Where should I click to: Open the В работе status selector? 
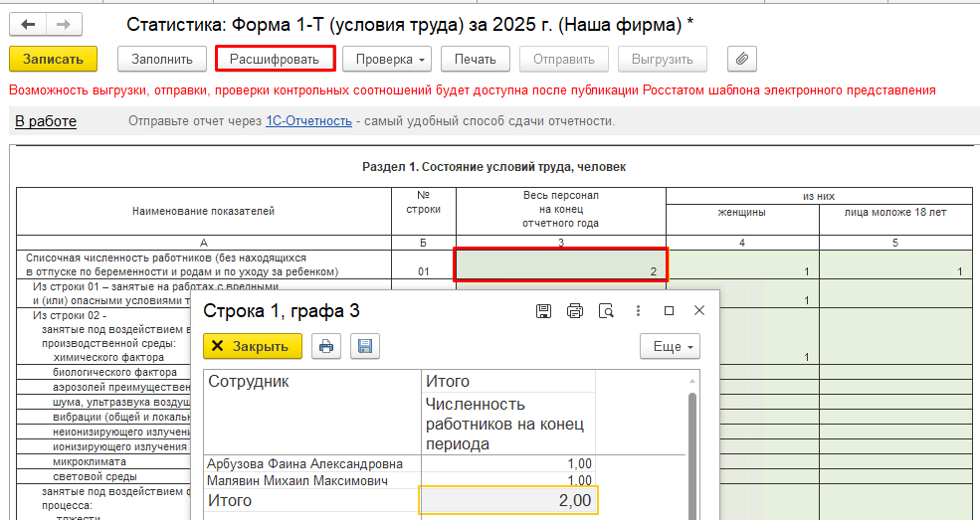(45, 121)
